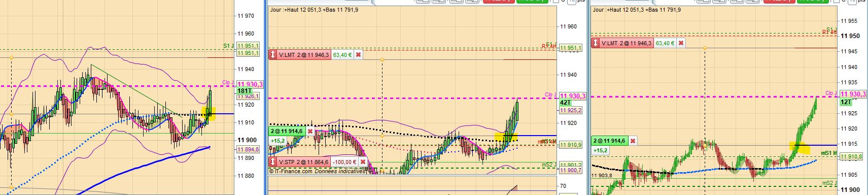Screen dimensions: 868x195
Task: Click the 63,40 € gain tag in right chart
Action: (665, 43)
